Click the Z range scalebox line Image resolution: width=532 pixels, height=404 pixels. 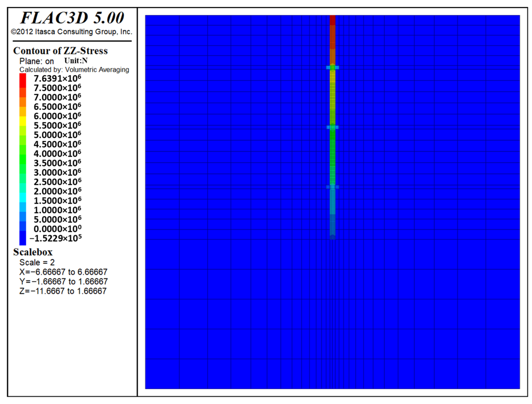click(63, 291)
